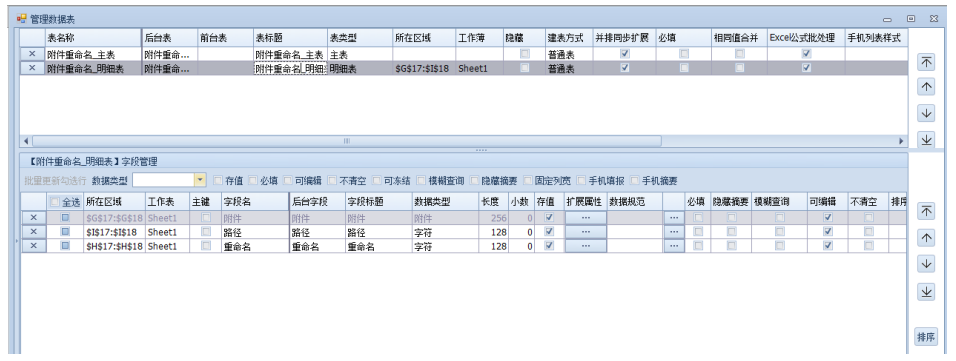Select the row checkbox for $H$17:$H$18
This screenshot has height=361, width=956.
point(65,245)
